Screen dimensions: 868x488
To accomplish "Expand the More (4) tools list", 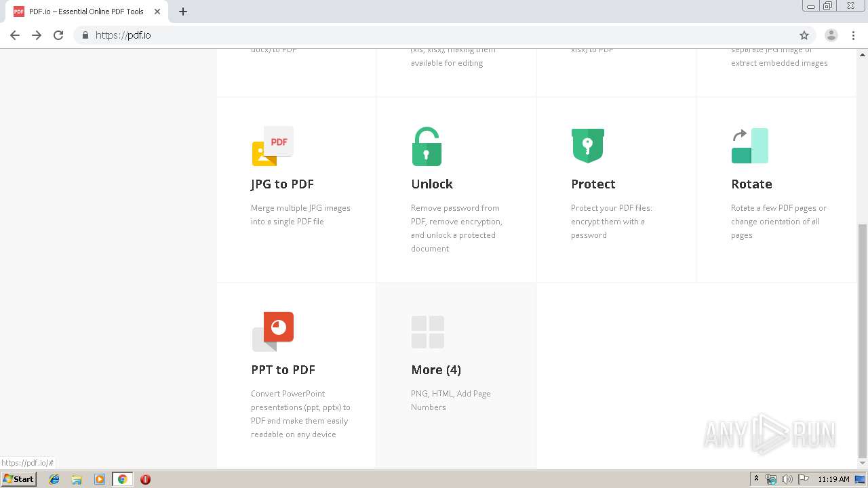I will (x=436, y=370).
